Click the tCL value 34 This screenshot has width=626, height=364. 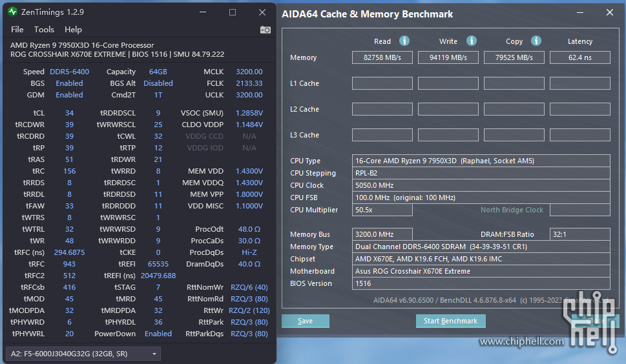(x=70, y=113)
